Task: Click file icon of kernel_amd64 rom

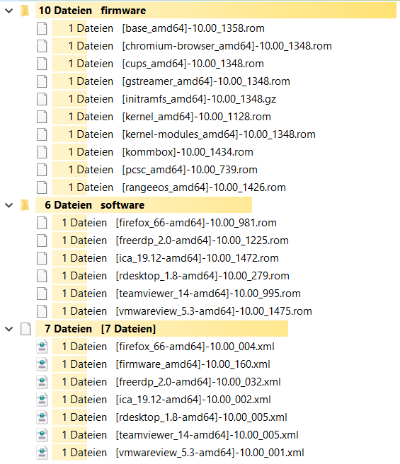Action: (x=42, y=117)
